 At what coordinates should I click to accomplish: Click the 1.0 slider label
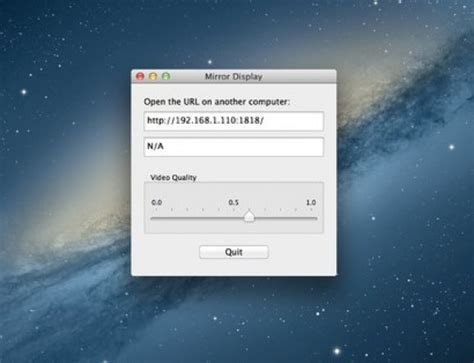(x=311, y=202)
